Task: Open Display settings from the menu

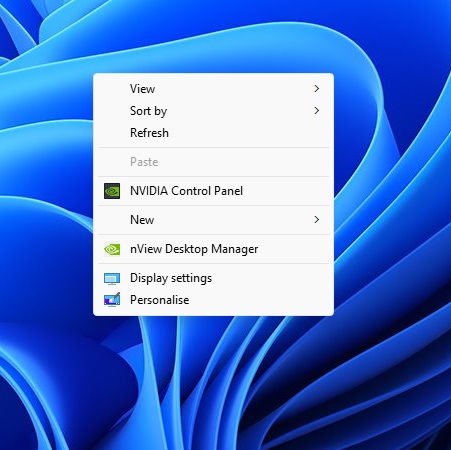Action: (x=213, y=278)
